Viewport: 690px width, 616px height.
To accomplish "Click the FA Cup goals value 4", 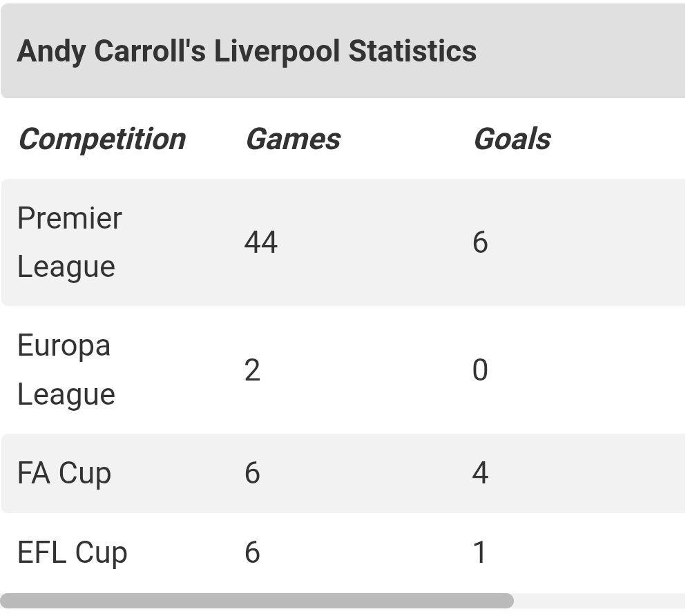I will pyautogui.click(x=480, y=474).
